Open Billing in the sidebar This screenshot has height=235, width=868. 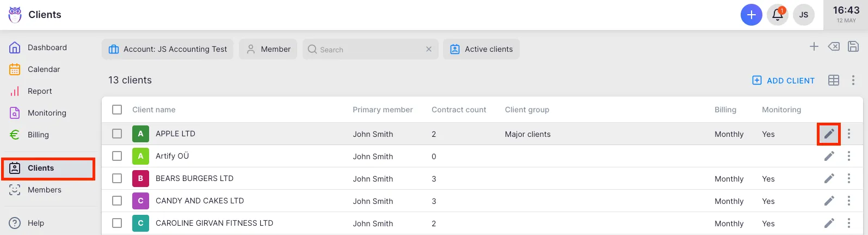[38, 135]
